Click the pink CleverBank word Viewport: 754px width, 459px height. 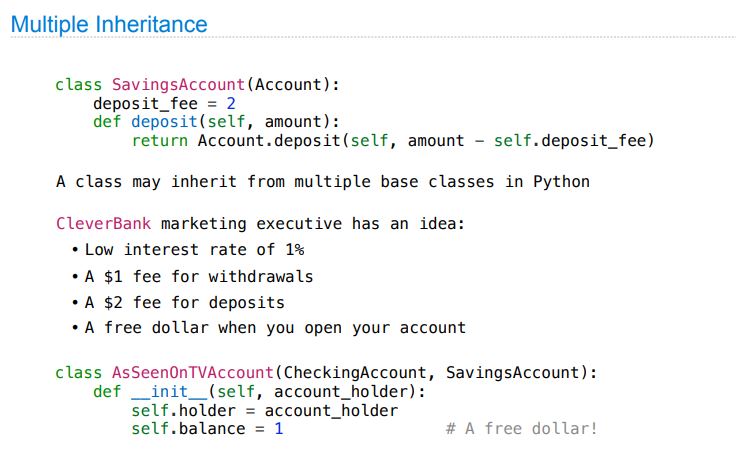(103, 224)
